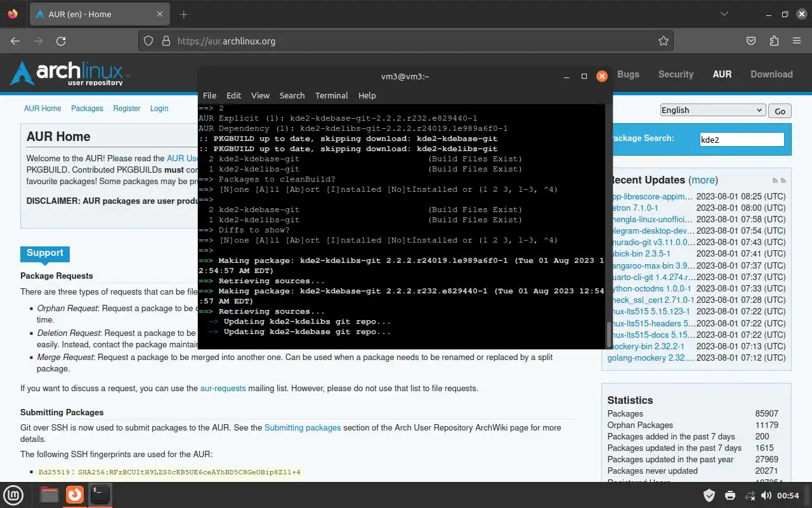This screenshot has width=812, height=508.
Task: Click the Firefox back arrow button
Action: (15, 41)
